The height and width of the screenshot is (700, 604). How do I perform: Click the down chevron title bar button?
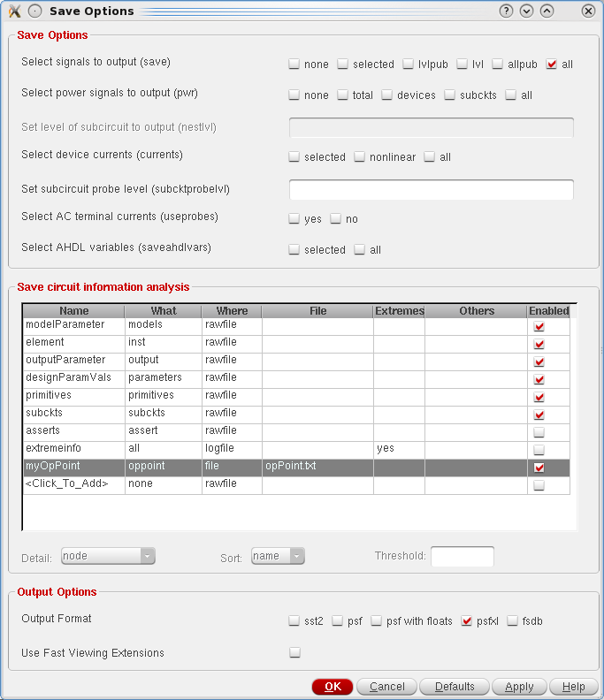click(x=527, y=11)
